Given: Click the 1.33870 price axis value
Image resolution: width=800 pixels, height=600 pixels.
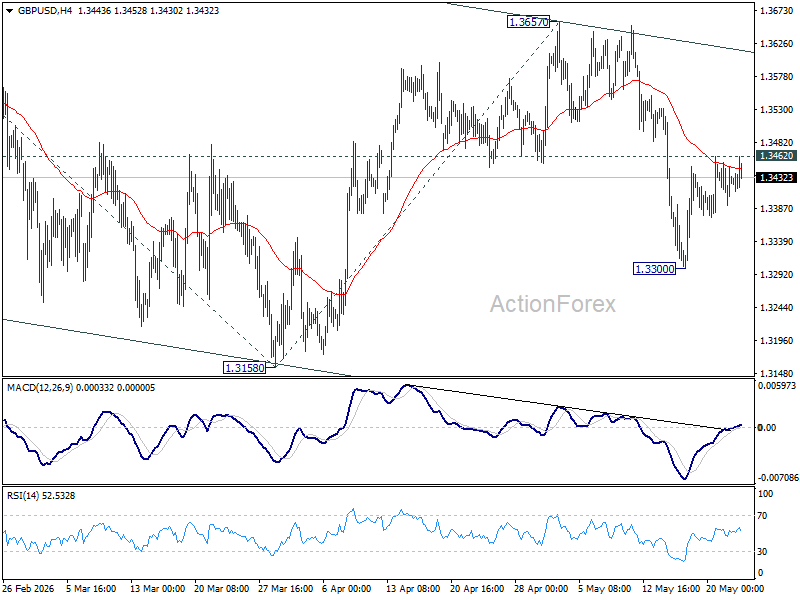Looking at the screenshot, I should pyautogui.click(x=777, y=209).
